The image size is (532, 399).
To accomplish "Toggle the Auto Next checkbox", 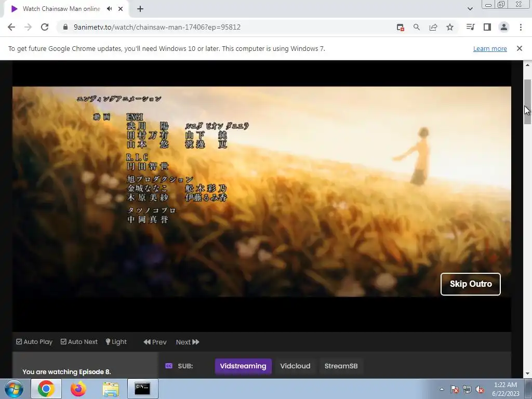I will pos(79,342).
